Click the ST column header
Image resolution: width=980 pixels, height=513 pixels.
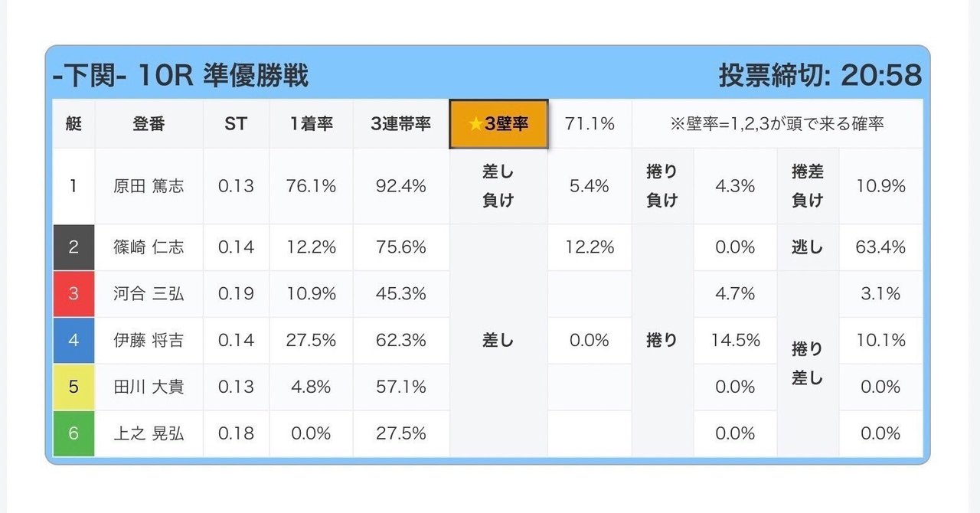(x=236, y=124)
